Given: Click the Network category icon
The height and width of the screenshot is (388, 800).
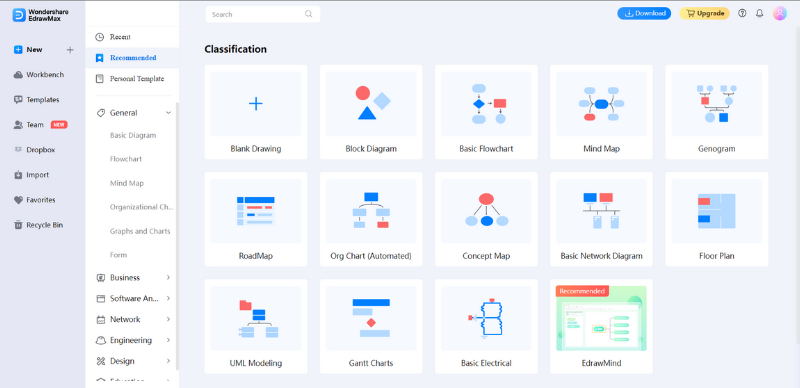Looking at the screenshot, I should click(x=101, y=320).
